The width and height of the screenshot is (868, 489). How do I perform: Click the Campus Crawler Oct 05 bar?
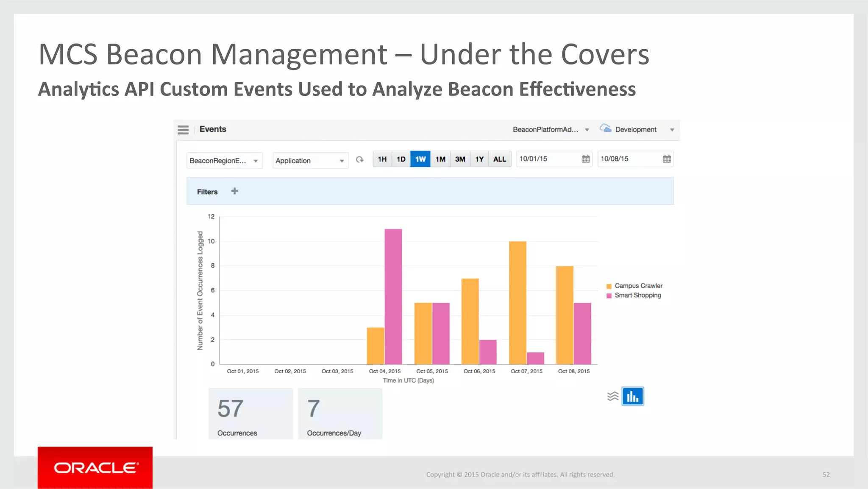(x=423, y=333)
